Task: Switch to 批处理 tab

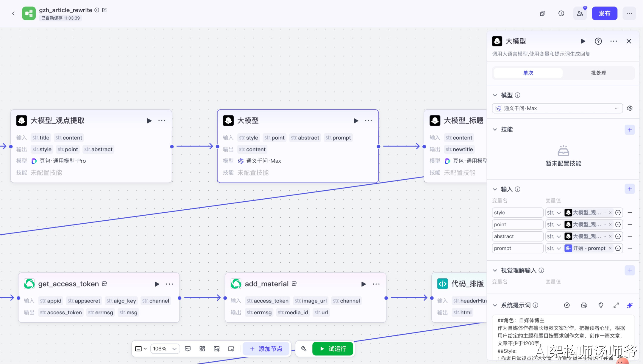Action: 598,73
